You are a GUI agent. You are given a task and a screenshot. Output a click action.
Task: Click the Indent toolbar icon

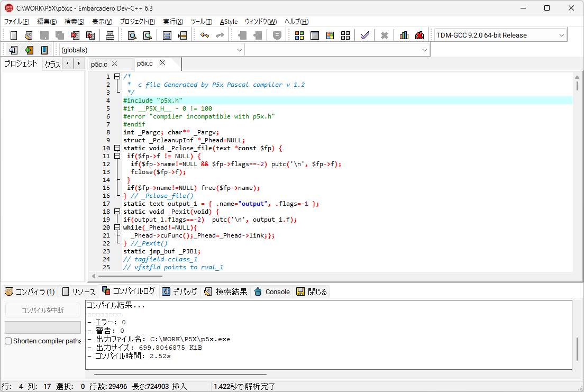pos(242,35)
